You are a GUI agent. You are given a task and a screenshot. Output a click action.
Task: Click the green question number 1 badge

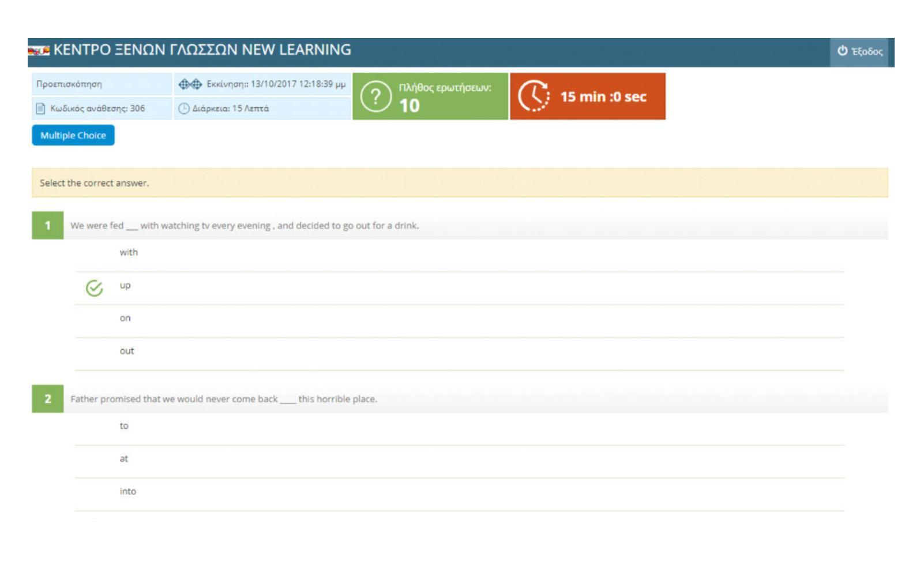point(47,226)
